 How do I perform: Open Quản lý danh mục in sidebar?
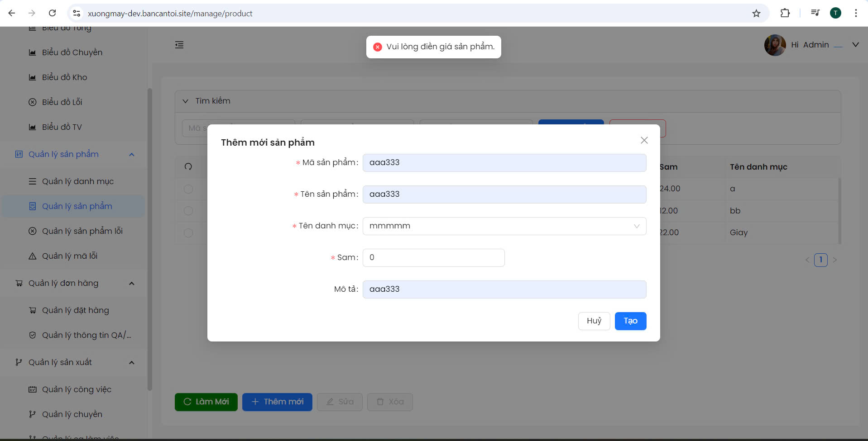(77, 181)
